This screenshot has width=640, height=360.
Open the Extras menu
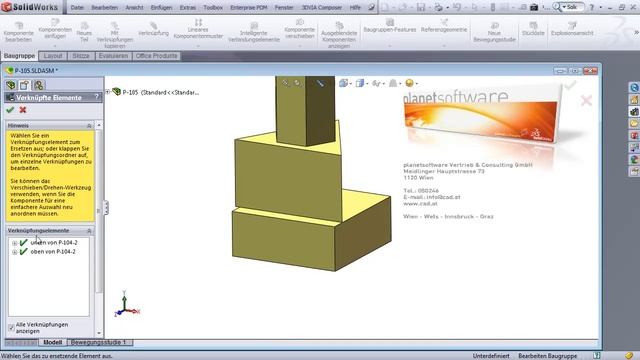tap(188, 7)
